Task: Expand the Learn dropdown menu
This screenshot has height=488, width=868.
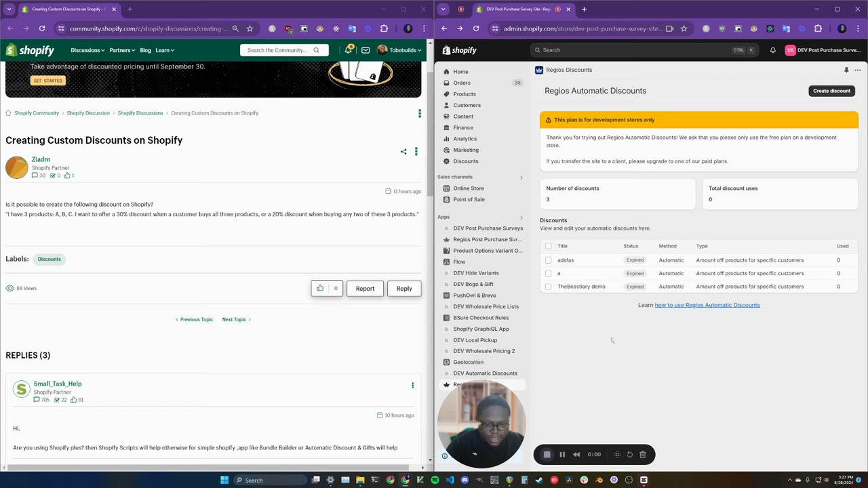Action: click(x=165, y=50)
